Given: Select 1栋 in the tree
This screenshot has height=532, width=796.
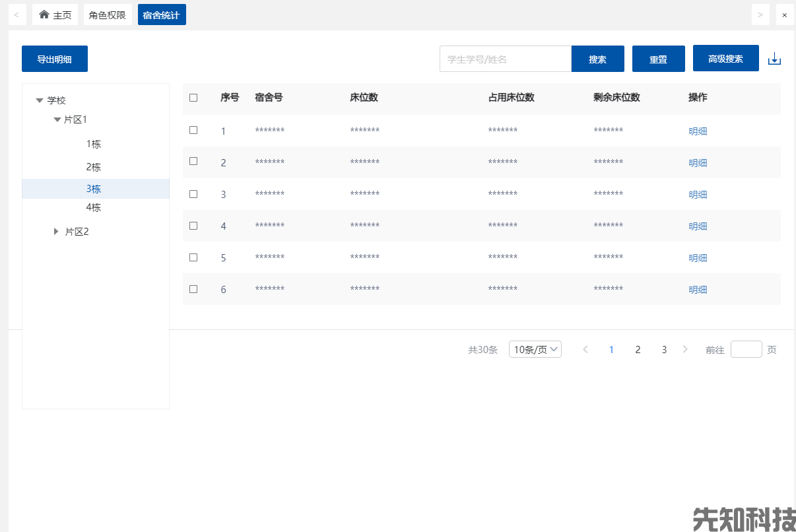Looking at the screenshot, I should tap(94, 144).
